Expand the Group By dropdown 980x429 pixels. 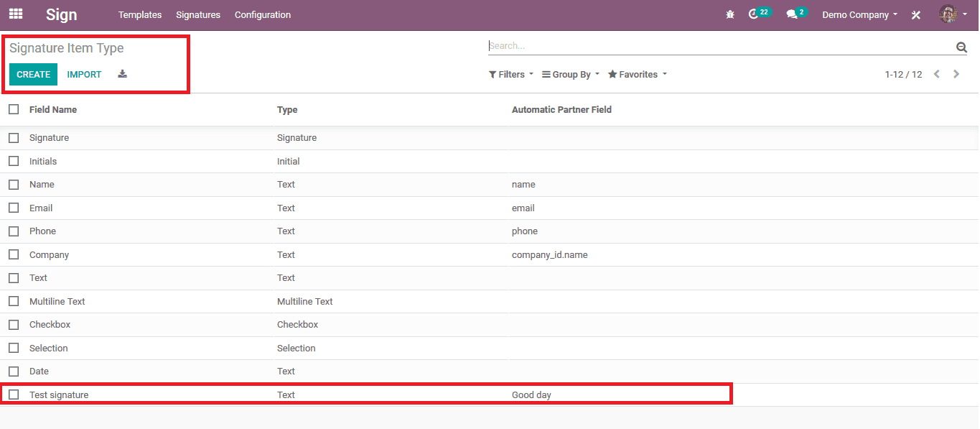click(x=571, y=74)
